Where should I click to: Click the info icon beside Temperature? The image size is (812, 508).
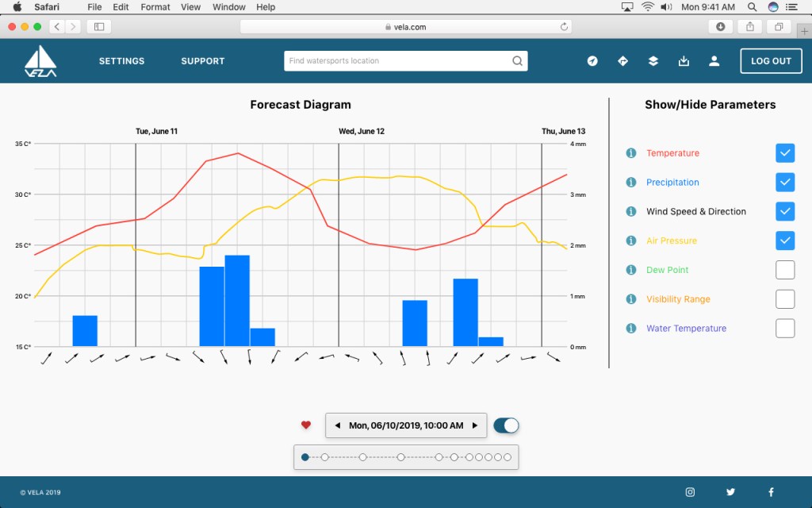[631, 153]
